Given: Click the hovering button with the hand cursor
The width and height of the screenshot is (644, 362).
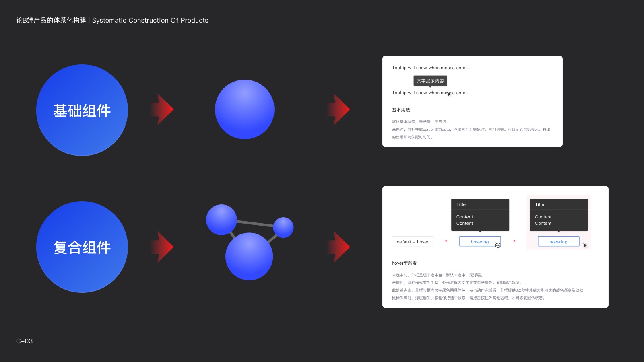Looking at the screenshot, I should [x=479, y=241].
